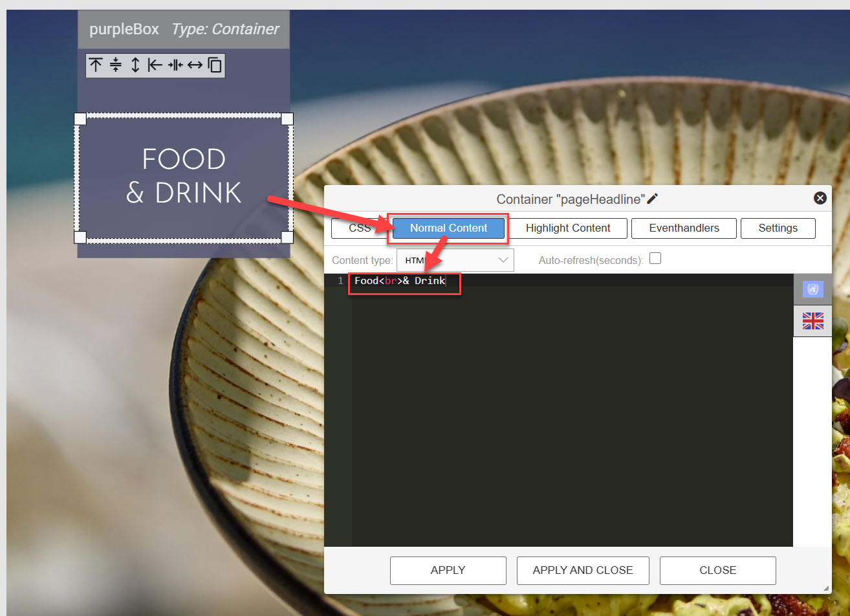Click the vertical stretch double-arrow icon

pos(135,65)
